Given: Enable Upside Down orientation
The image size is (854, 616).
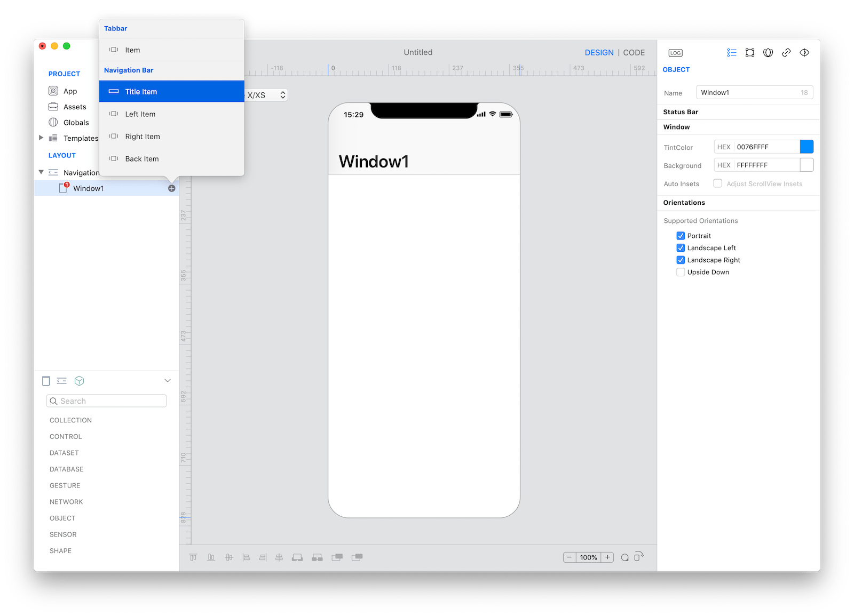Looking at the screenshot, I should click(x=681, y=272).
